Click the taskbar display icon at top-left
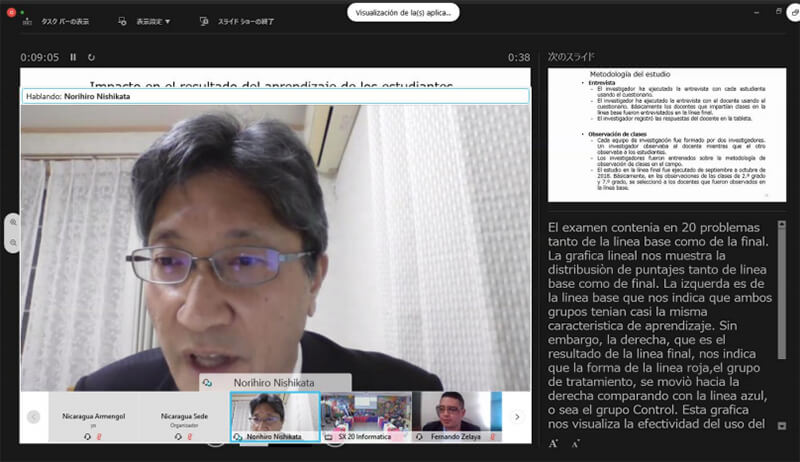Screen dimensions: 800x462 pos(27,21)
